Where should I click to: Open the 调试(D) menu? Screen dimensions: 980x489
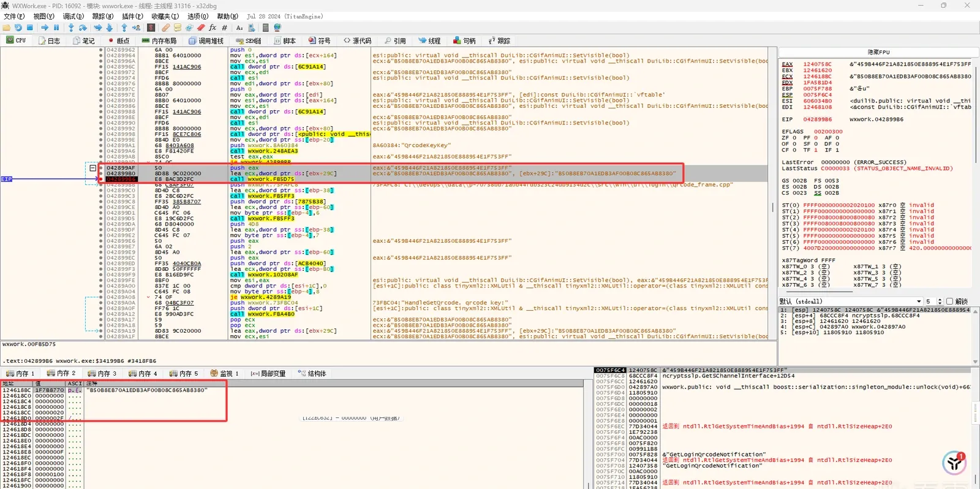[x=73, y=17]
